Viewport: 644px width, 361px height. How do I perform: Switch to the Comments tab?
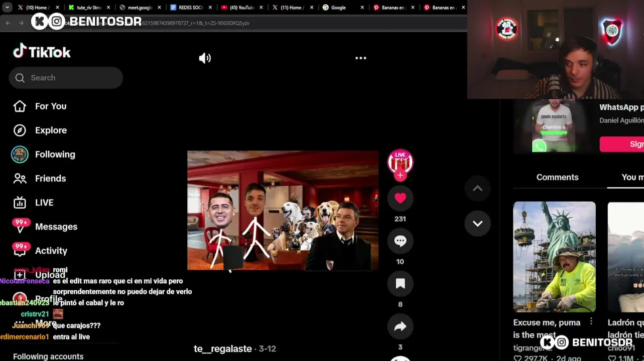(x=557, y=177)
